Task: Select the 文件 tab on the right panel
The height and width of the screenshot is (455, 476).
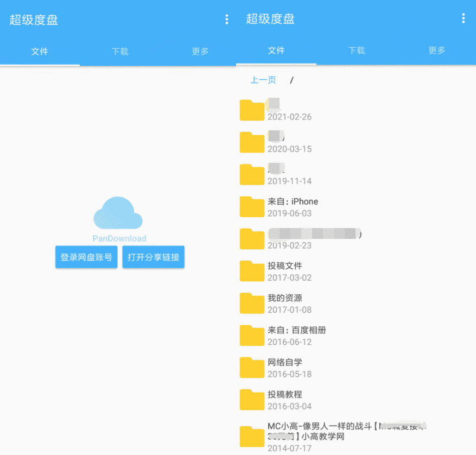Action: coord(277,52)
